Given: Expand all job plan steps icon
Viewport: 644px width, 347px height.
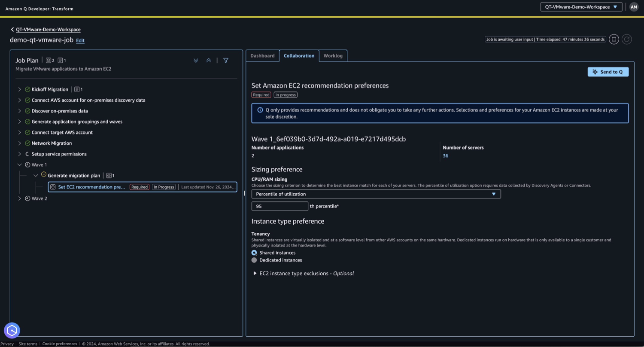Looking at the screenshot, I should click(x=196, y=61).
